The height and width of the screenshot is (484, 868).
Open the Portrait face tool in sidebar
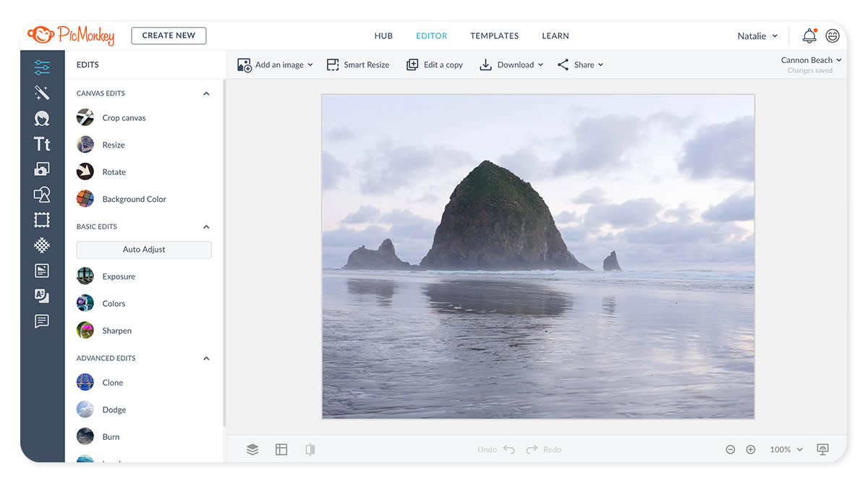pos(42,119)
